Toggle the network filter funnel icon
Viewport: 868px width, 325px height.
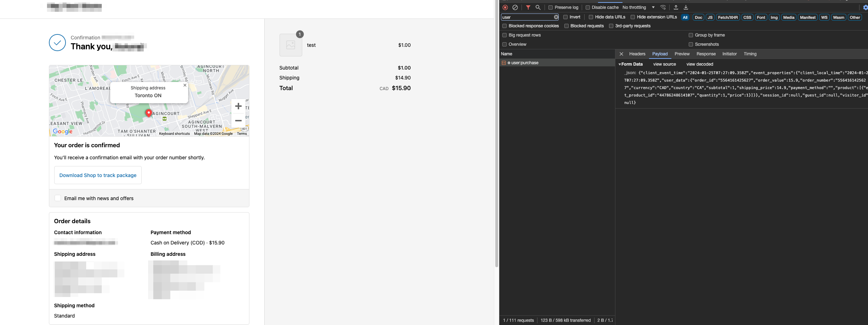point(528,7)
